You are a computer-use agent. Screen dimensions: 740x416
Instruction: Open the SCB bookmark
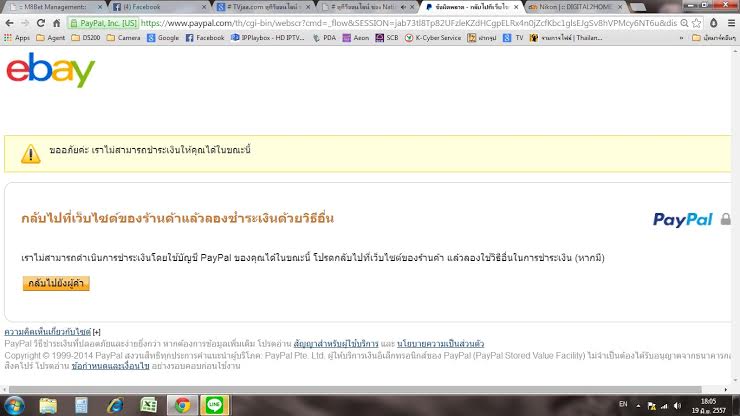pos(387,38)
